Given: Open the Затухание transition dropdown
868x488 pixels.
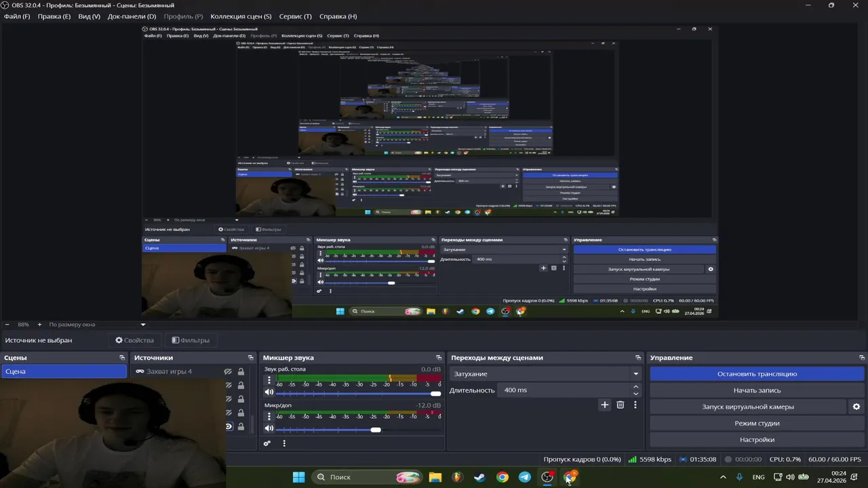Looking at the screenshot, I should tap(546, 373).
